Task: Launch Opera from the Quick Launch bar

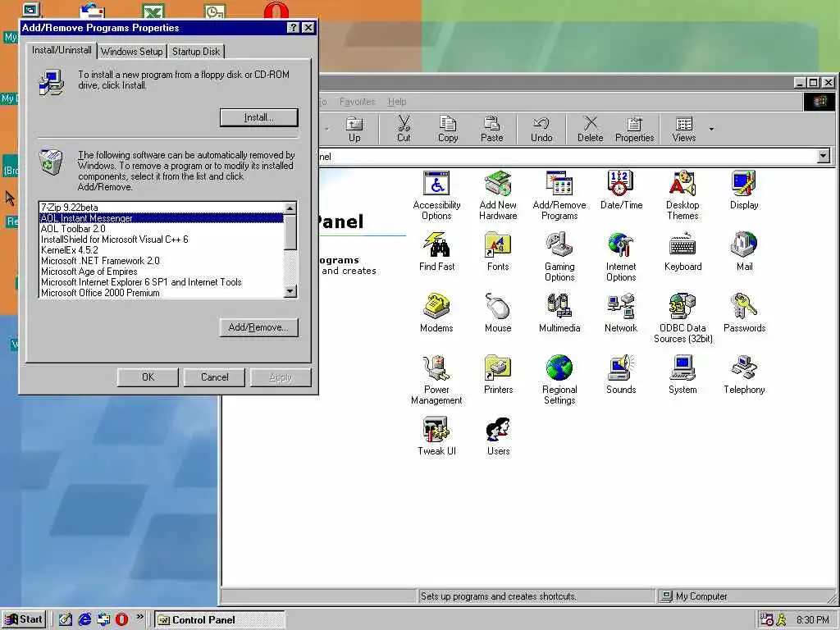Action: [121, 619]
